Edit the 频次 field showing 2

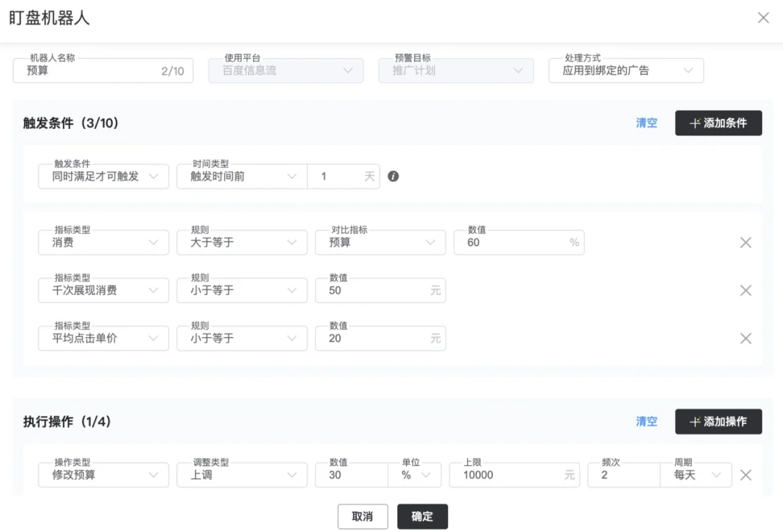(x=623, y=475)
